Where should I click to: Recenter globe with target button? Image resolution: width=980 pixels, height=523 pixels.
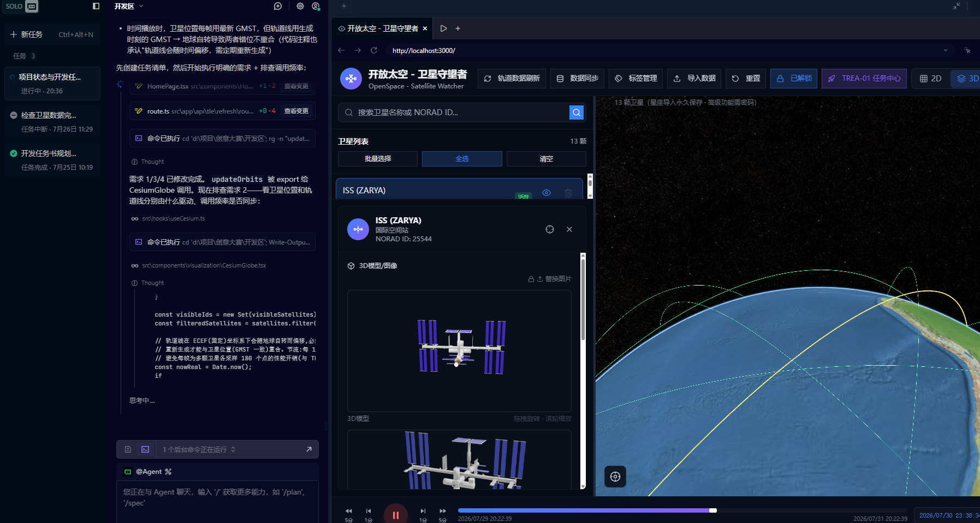[x=615, y=477]
